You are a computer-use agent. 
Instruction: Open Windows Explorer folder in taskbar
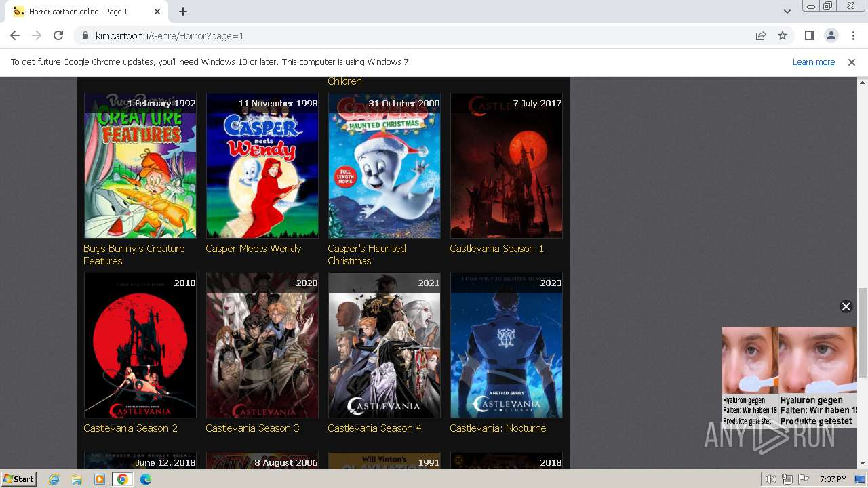[77, 479]
